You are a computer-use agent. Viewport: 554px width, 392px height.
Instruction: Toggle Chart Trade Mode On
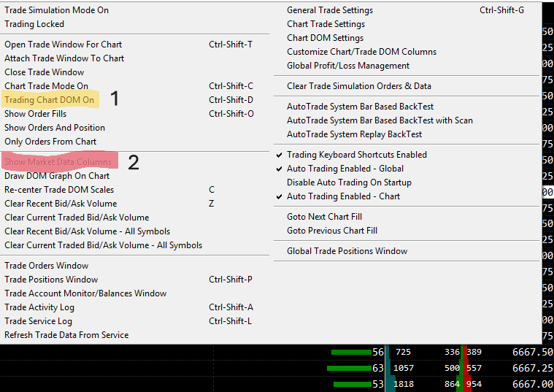click(46, 86)
